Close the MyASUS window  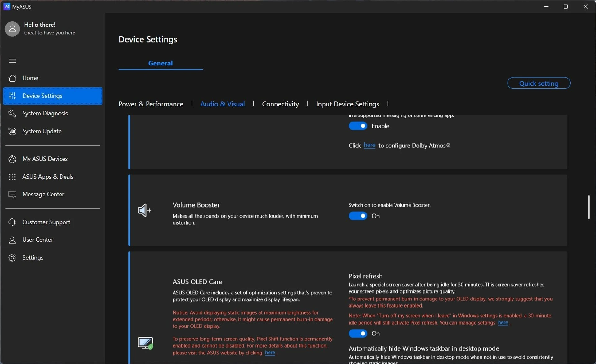(x=585, y=7)
